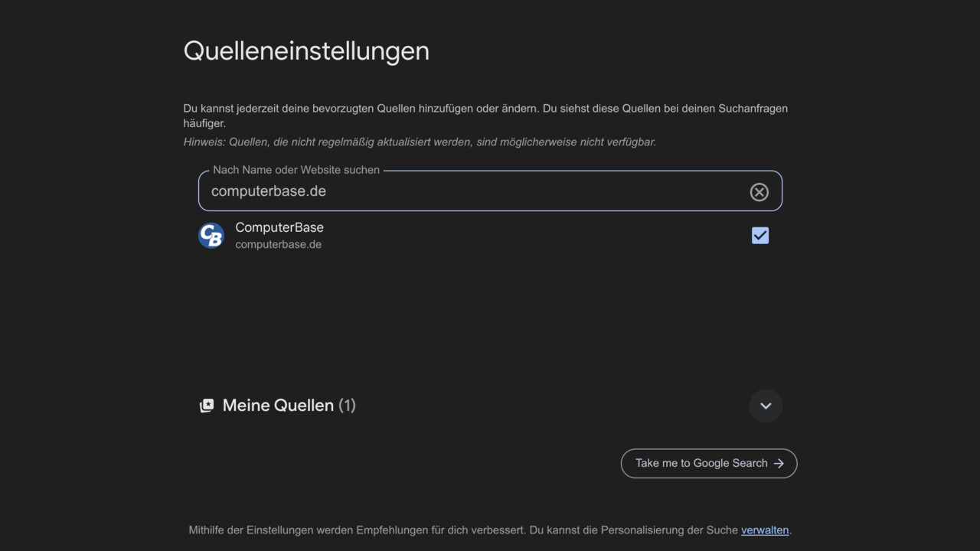Focus the search field containing computerbase.de
Screen dimensions: 980x551
click(x=490, y=191)
